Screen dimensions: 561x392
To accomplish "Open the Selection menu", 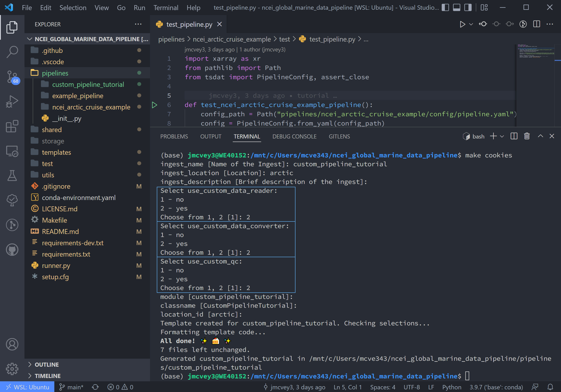I will (73, 8).
